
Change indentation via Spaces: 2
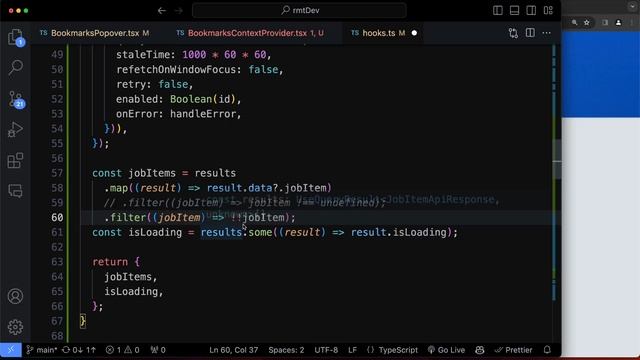point(286,350)
